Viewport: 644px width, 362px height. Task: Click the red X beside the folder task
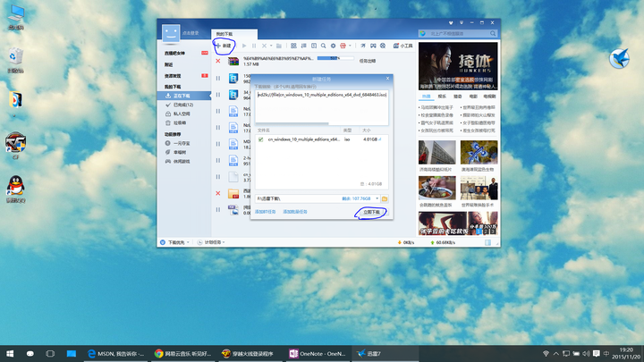coord(218,193)
